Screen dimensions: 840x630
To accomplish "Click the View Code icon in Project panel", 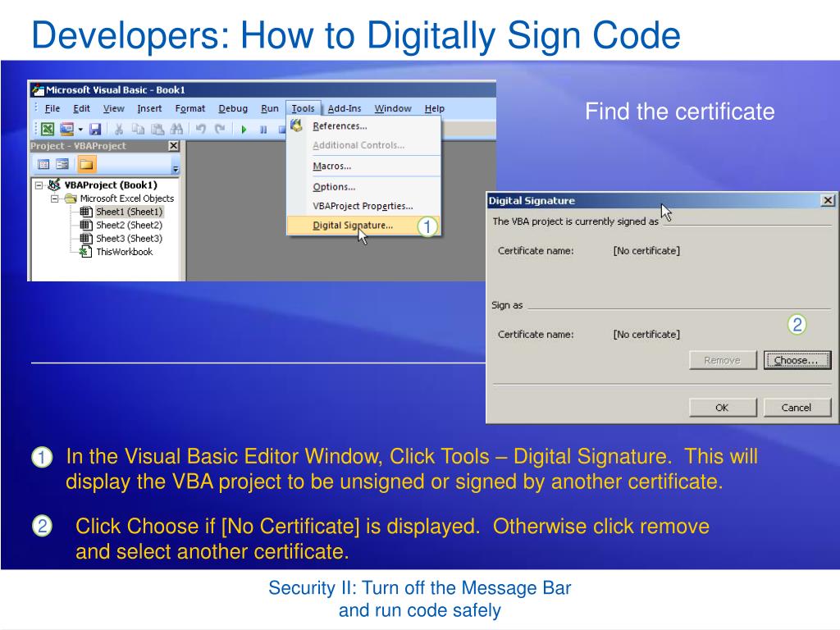I will tap(43, 164).
